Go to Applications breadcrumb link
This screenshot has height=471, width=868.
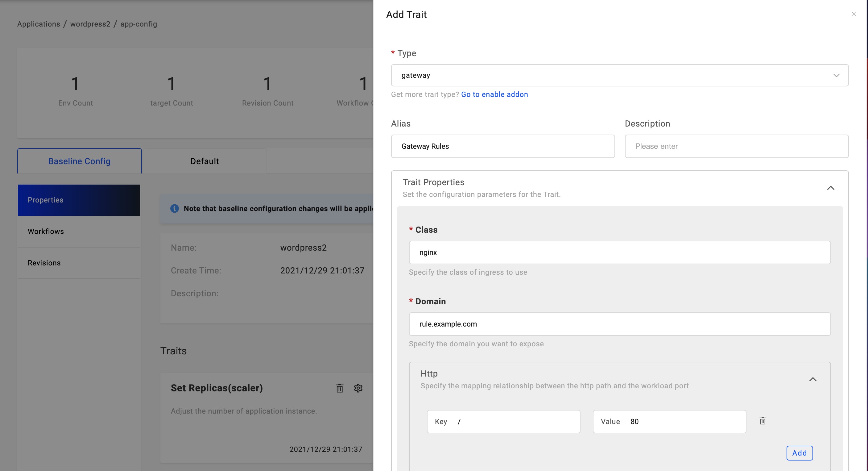tap(39, 24)
